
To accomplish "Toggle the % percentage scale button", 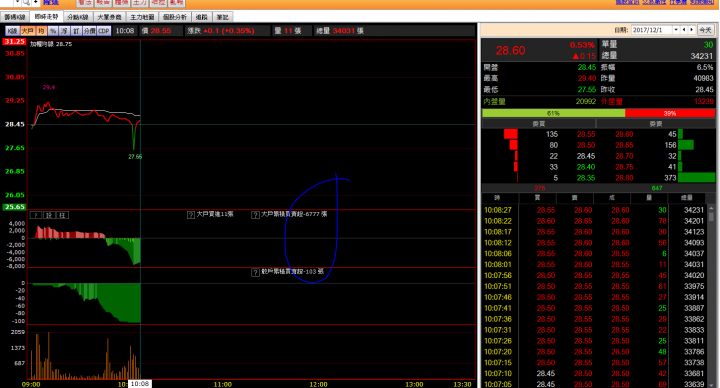I will pos(53,31).
